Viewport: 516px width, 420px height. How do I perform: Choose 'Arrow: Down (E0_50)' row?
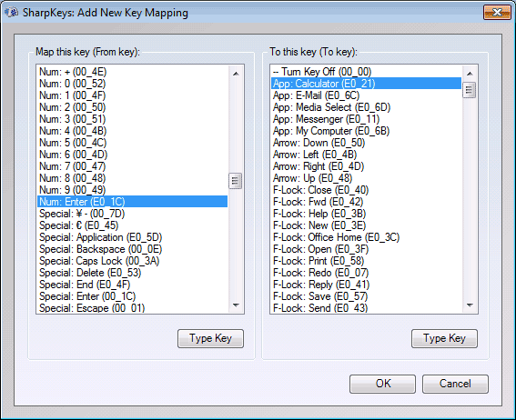pyautogui.click(x=366, y=143)
